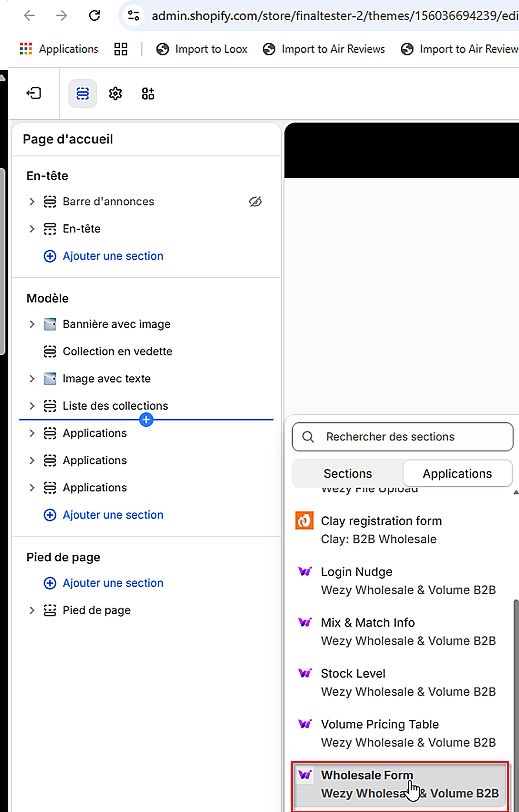This screenshot has width=519, height=812.
Task: Select the Wholesale Form app block
Action: coord(400,784)
